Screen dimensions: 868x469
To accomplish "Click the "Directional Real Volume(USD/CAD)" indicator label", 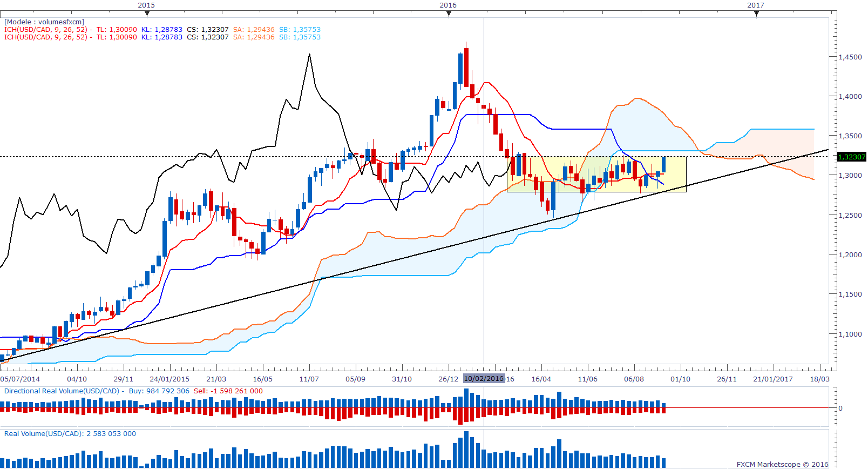I will (x=62, y=391).
